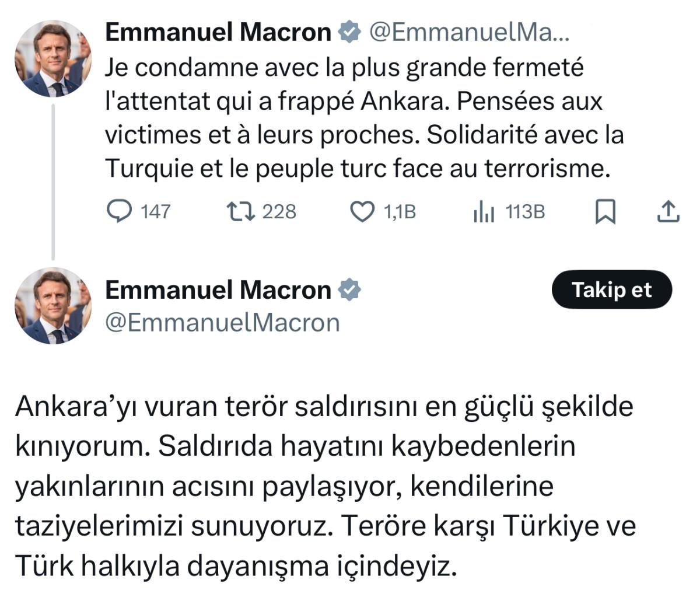The image size is (700, 611).
Task: Click the 113B views count
Action: tap(525, 211)
